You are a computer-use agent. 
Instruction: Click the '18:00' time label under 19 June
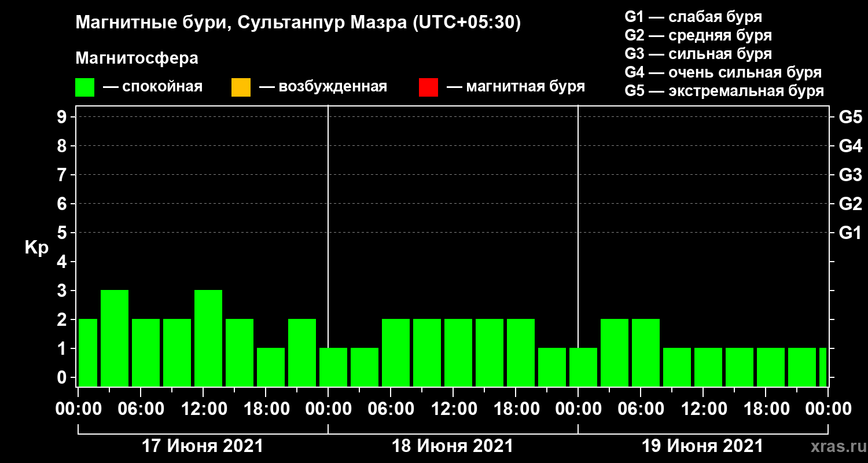click(766, 409)
